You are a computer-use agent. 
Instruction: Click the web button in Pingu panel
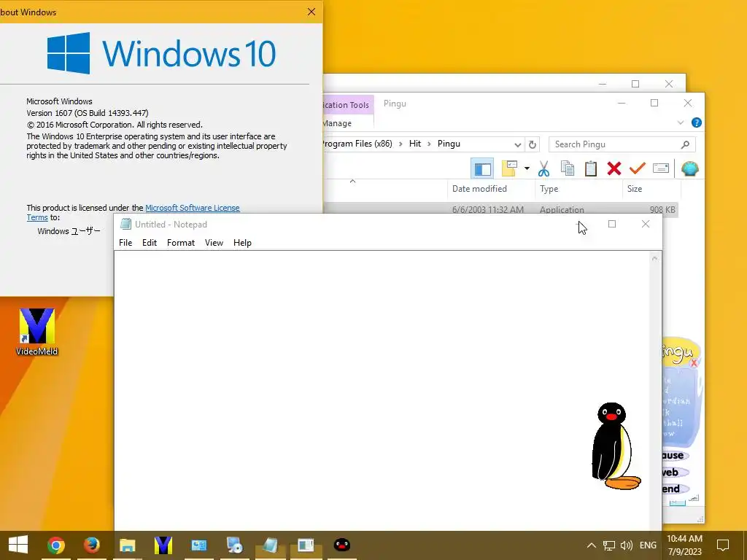click(674, 472)
